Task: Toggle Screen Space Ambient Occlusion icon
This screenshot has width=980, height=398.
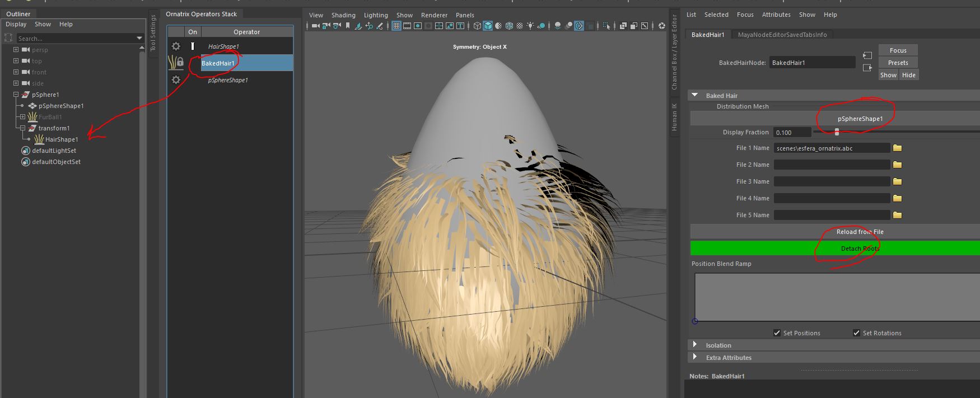Action: tap(558, 26)
